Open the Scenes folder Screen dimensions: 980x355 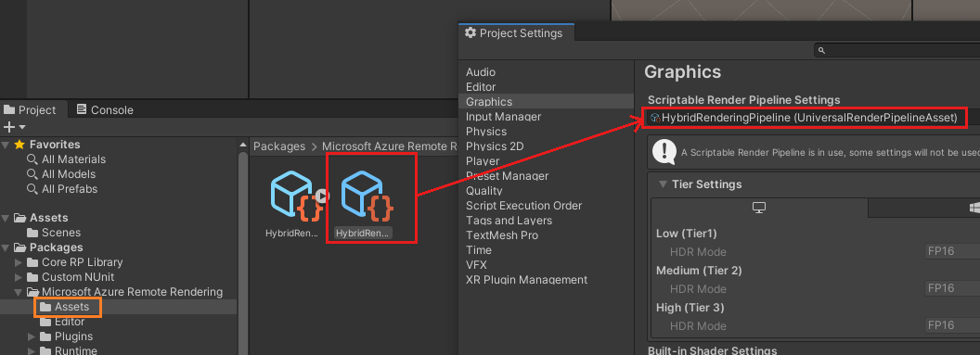[x=54, y=233]
